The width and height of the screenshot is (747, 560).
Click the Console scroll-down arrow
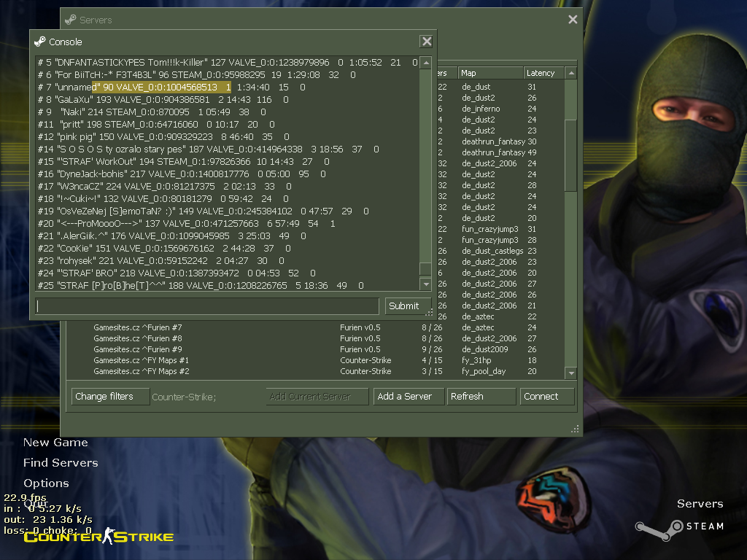[x=426, y=284]
